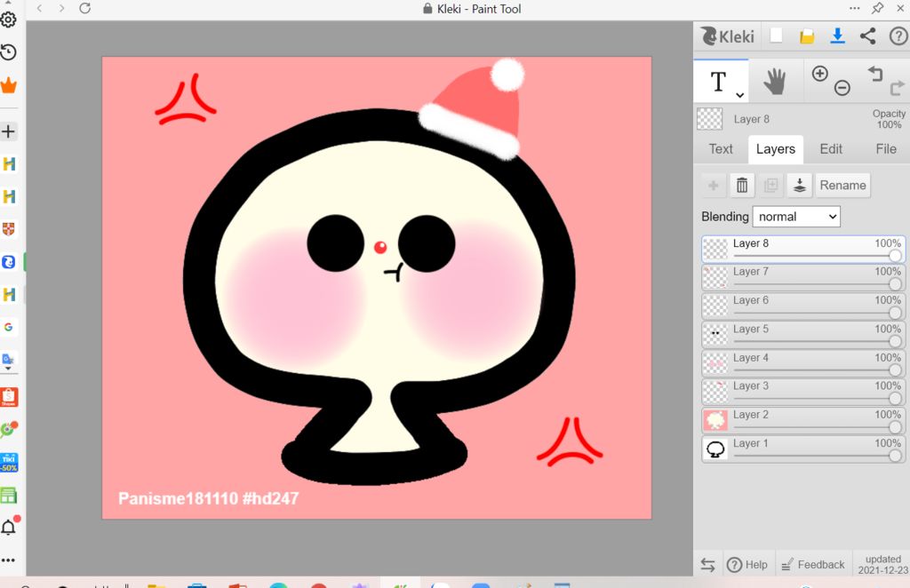Select the Hand pan tool
The image size is (910, 588).
tap(775, 81)
